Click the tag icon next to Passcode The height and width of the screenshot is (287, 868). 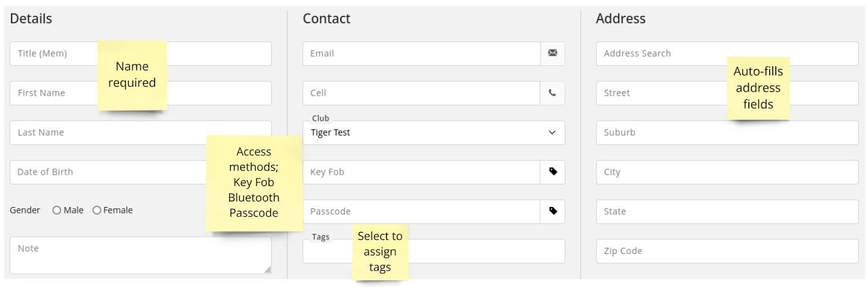click(553, 212)
